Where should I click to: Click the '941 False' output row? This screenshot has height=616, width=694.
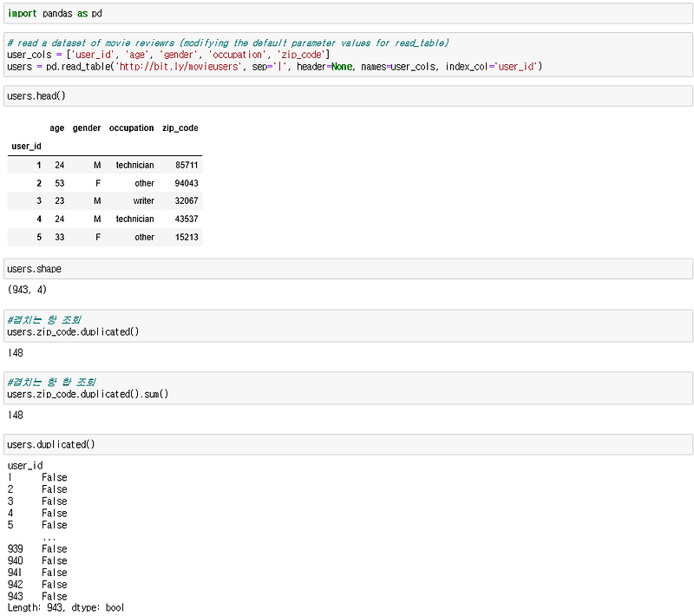point(37,573)
